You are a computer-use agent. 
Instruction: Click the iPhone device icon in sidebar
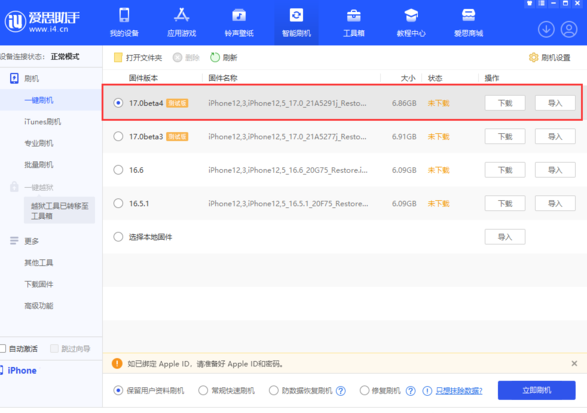point(1,370)
